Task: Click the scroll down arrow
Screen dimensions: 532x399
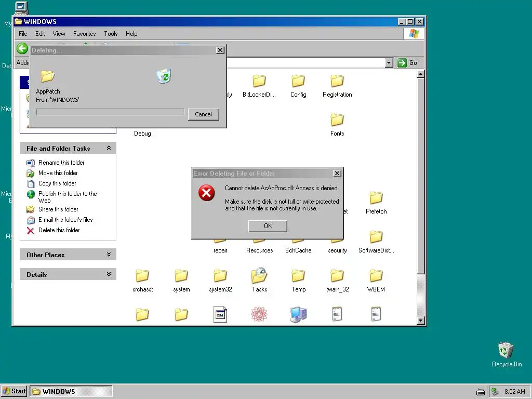Action: [x=421, y=320]
